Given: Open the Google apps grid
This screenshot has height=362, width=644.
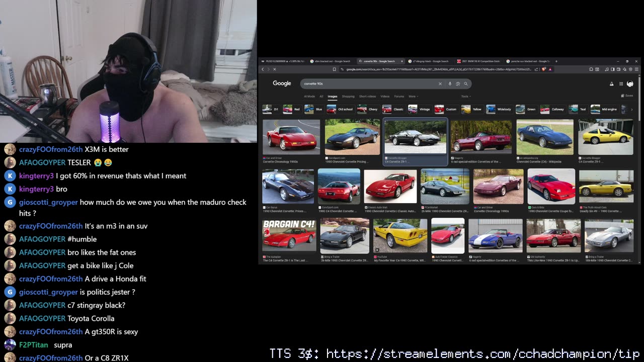Looking at the screenshot, I should (x=621, y=84).
